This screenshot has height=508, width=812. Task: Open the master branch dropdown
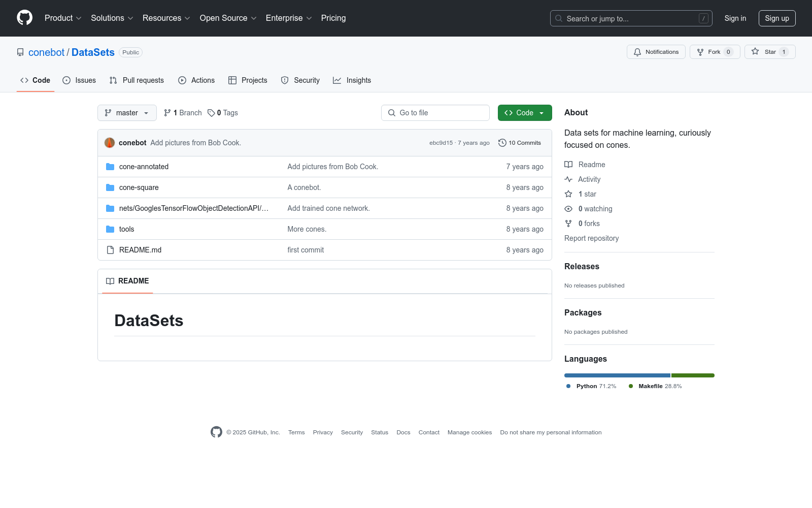tap(127, 113)
